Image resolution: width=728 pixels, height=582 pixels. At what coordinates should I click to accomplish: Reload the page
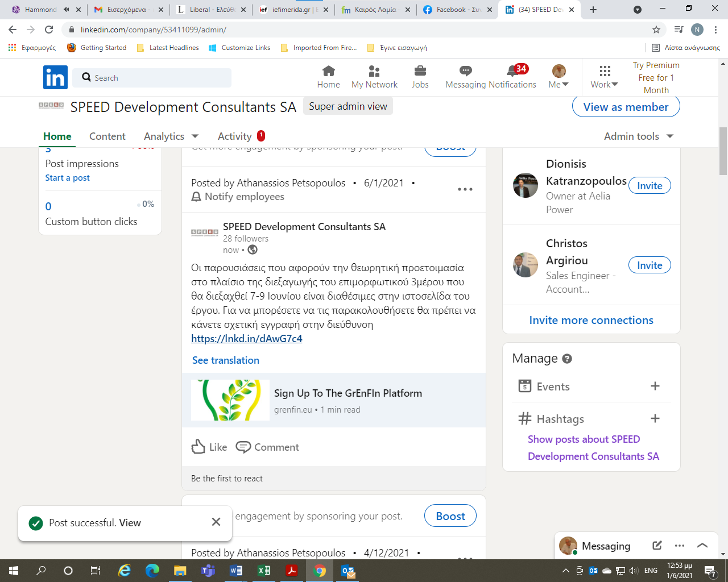tap(49, 30)
